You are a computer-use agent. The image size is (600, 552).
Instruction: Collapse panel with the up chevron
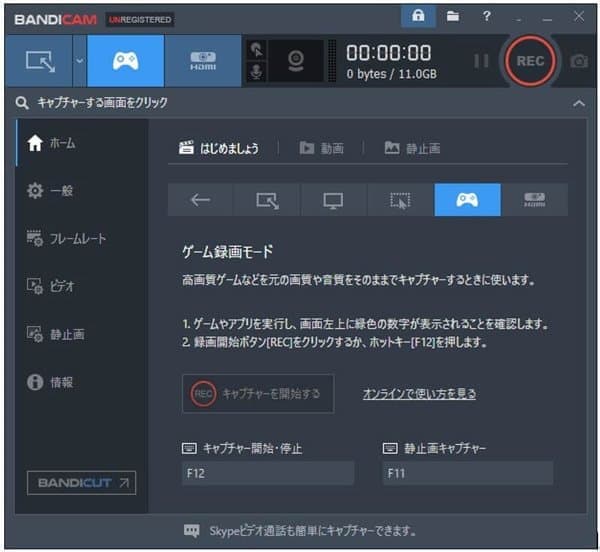579,103
